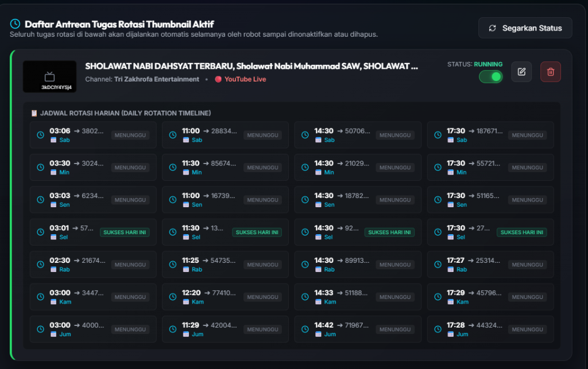Open edit for the Sholawat Nabi task
The width and height of the screenshot is (588, 369).
coord(521,72)
